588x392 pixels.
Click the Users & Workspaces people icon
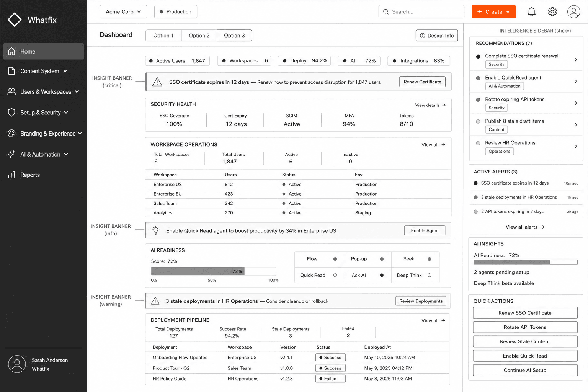pyautogui.click(x=11, y=92)
